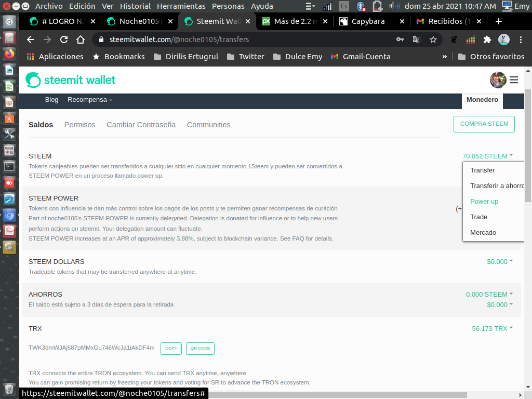Open Ubuntu Software Center in the dock
The image size is (532, 399).
pyautogui.click(x=9, y=118)
